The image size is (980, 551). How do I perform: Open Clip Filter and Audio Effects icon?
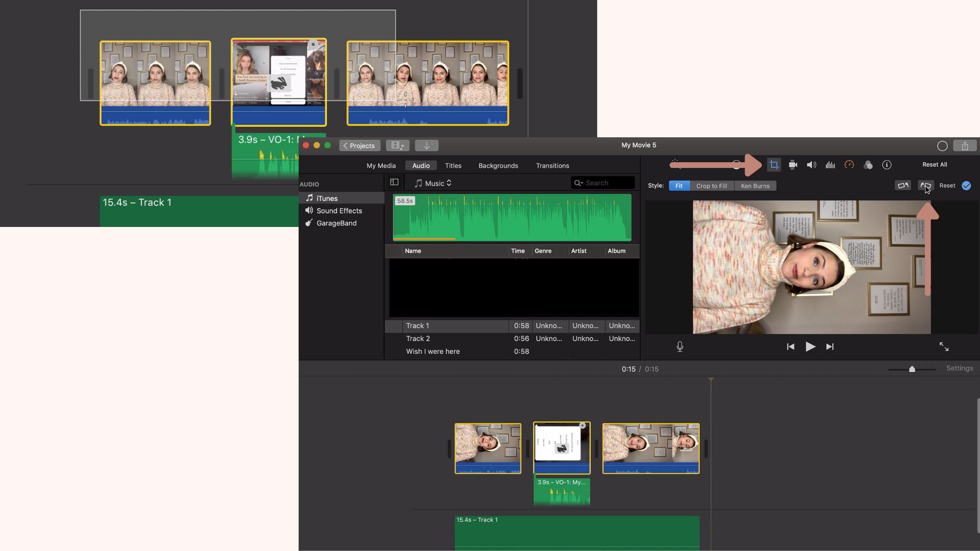click(x=868, y=165)
